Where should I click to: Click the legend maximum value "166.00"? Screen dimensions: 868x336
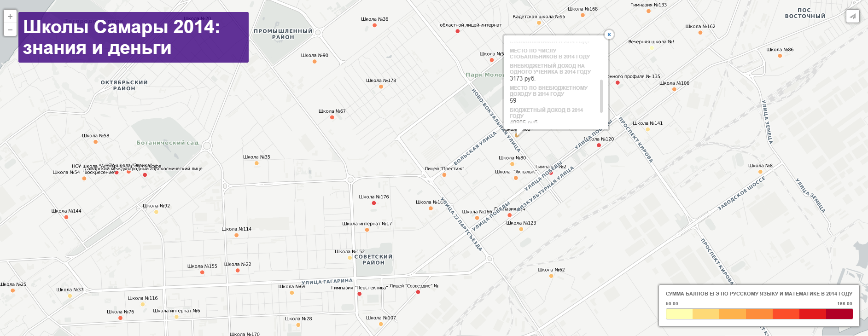click(845, 304)
